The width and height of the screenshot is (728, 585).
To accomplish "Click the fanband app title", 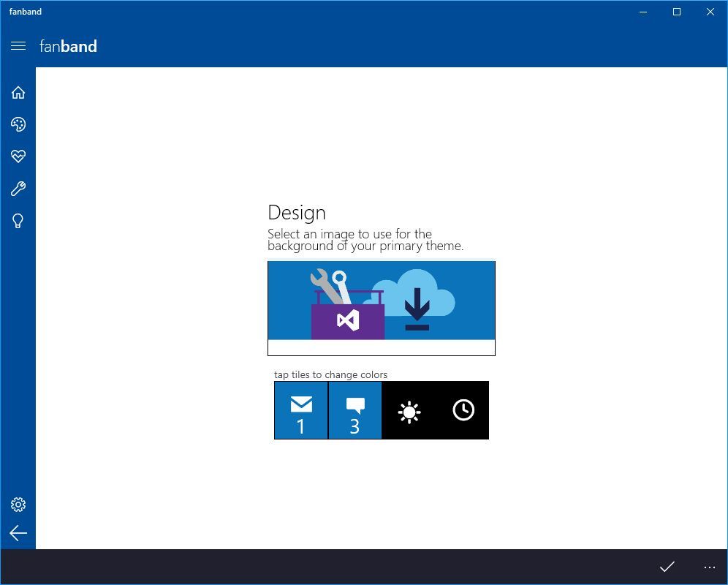I will pyautogui.click(x=68, y=46).
